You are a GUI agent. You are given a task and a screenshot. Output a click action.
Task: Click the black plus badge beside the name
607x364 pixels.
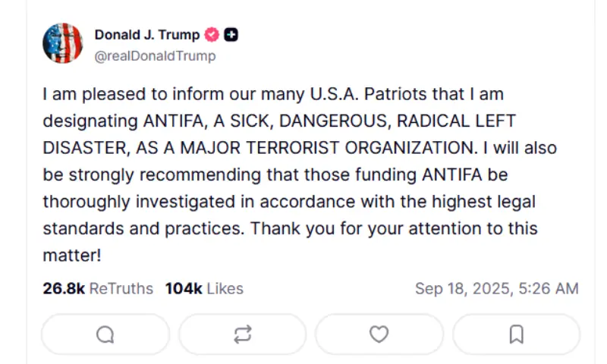231,35
